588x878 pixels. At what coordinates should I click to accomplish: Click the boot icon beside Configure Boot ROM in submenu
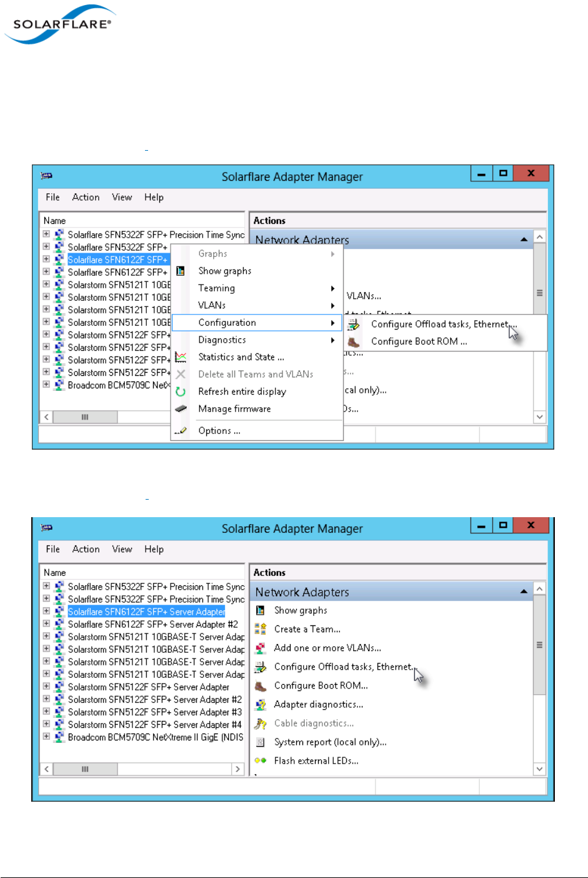tap(354, 341)
